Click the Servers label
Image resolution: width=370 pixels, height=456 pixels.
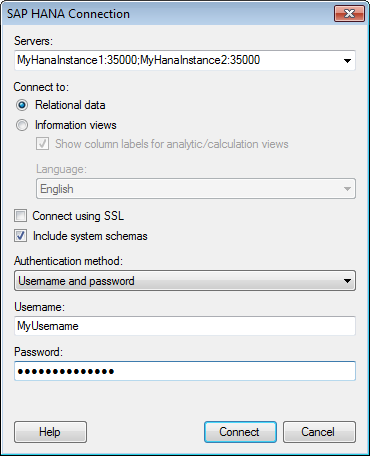coord(33,41)
